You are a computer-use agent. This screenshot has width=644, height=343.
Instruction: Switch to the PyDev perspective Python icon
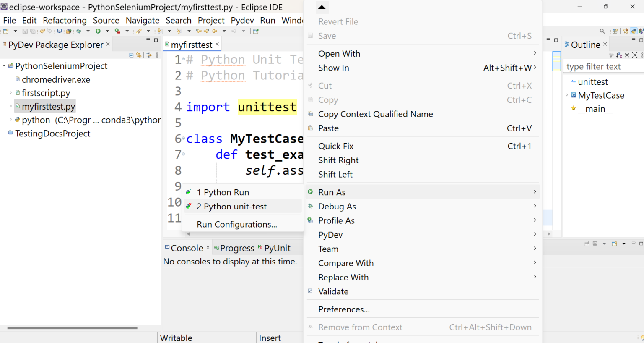(634, 31)
